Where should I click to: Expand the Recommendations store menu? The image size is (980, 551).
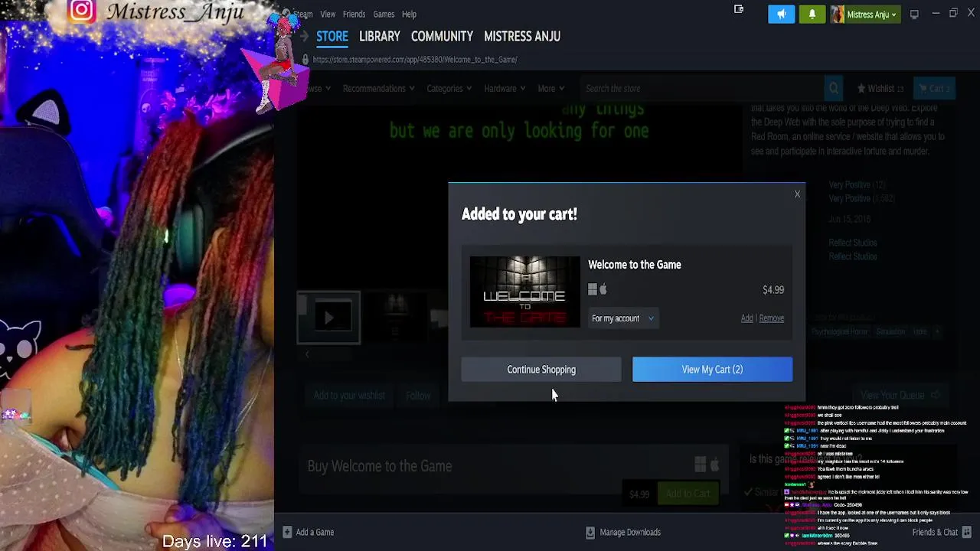coord(378,89)
